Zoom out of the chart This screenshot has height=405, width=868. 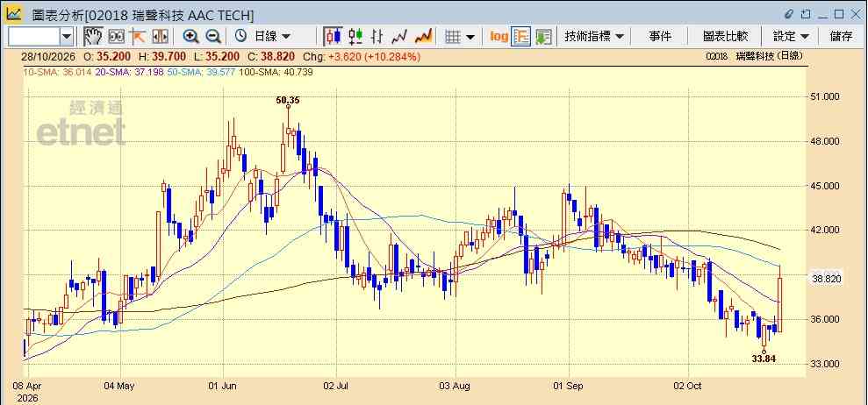point(213,37)
